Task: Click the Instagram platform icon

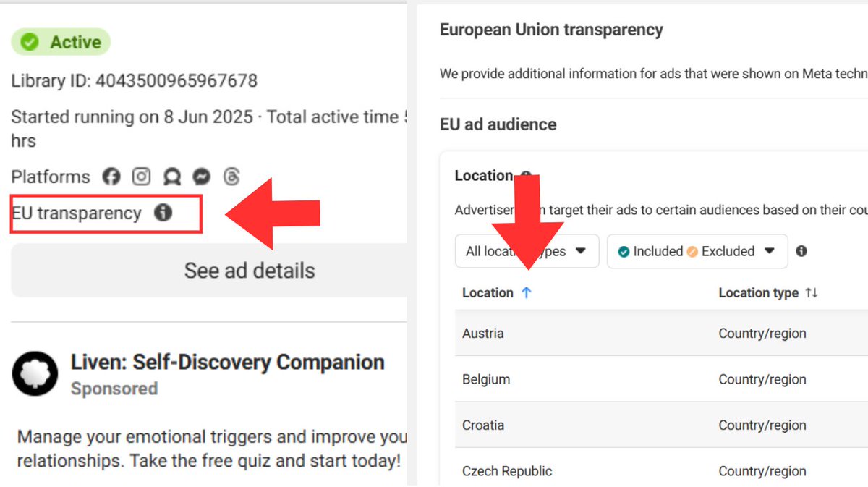Action: coord(142,177)
